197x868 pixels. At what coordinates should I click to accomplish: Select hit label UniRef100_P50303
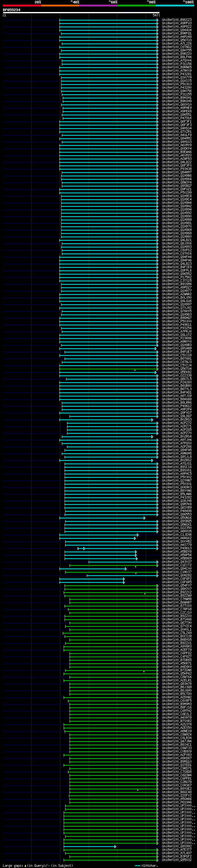click(x=177, y=84)
